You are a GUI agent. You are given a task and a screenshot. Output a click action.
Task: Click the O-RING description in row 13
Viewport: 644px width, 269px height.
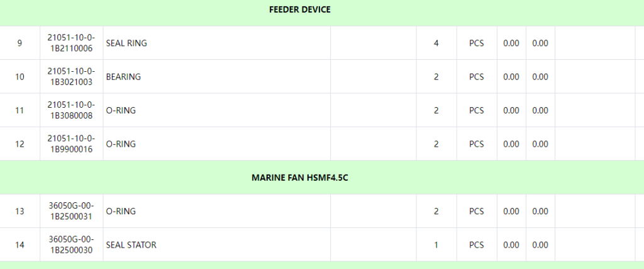click(x=121, y=211)
